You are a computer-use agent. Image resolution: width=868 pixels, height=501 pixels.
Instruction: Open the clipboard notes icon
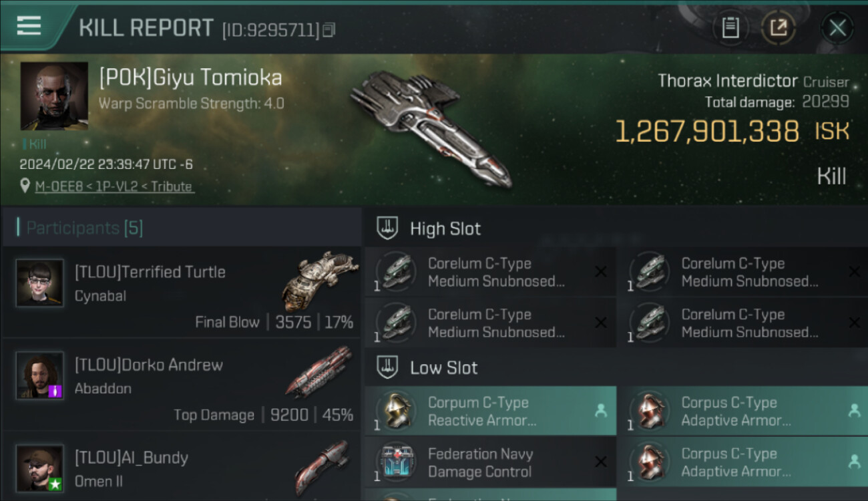pyautogui.click(x=730, y=28)
